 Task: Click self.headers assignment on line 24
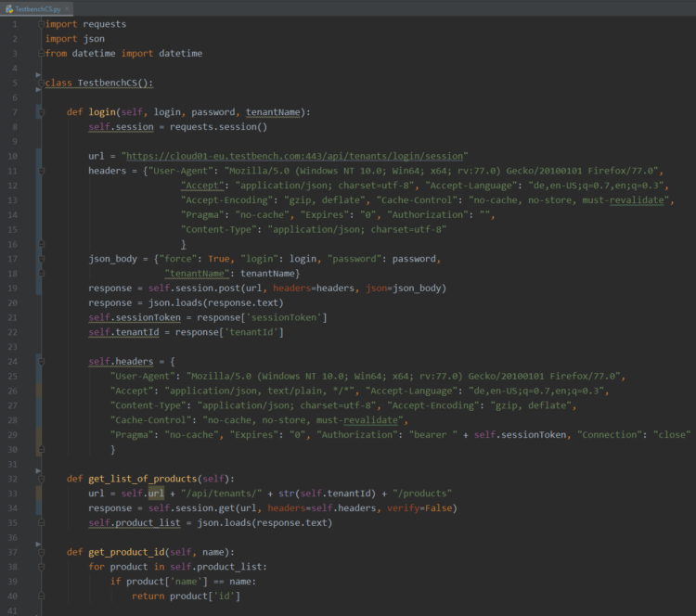121,362
